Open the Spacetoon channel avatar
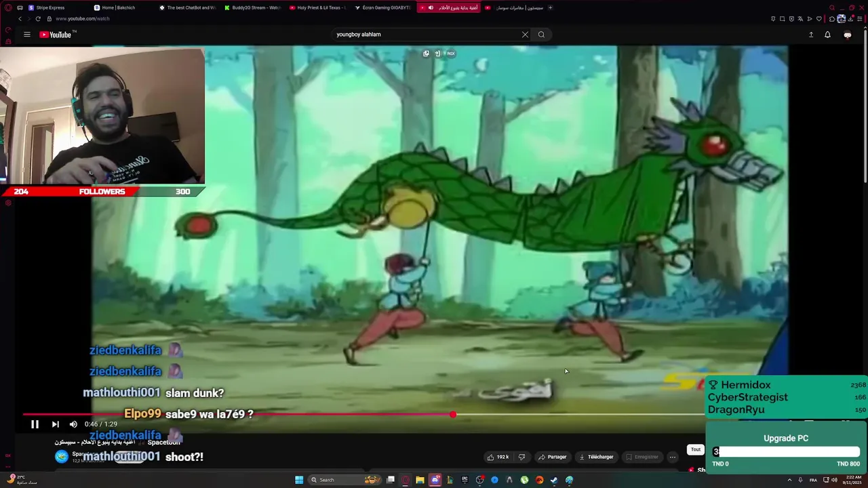This screenshot has height=488, width=868. (62, 456)
